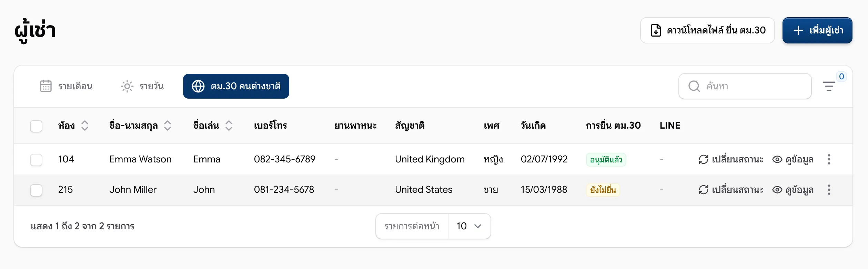868x269 pixels.
Task: Click the เบอร์โทร column header
Action: point(271,126)
